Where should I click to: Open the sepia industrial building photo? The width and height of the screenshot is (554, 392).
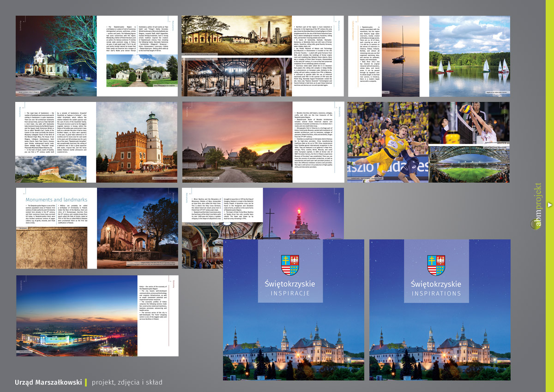(237, 36)
